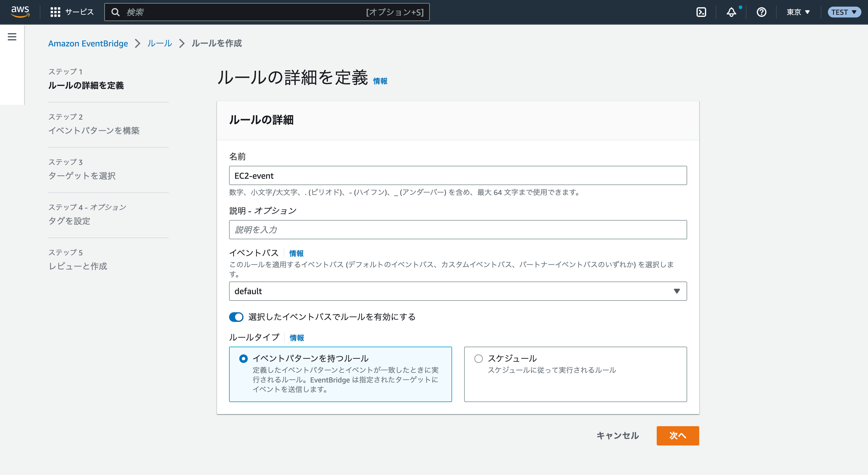868x475 pixels.
Task: Open the TEST account dropdown
Action: coord(844,12)
